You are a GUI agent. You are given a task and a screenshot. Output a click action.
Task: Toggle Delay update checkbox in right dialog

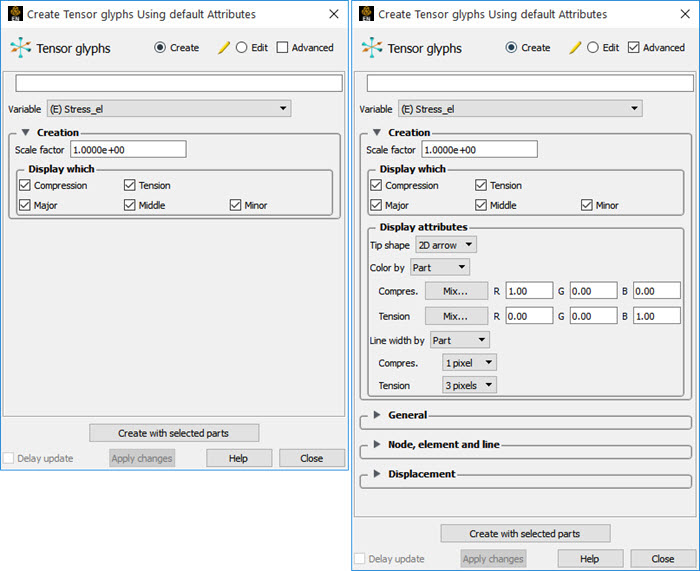pos(360,558)
